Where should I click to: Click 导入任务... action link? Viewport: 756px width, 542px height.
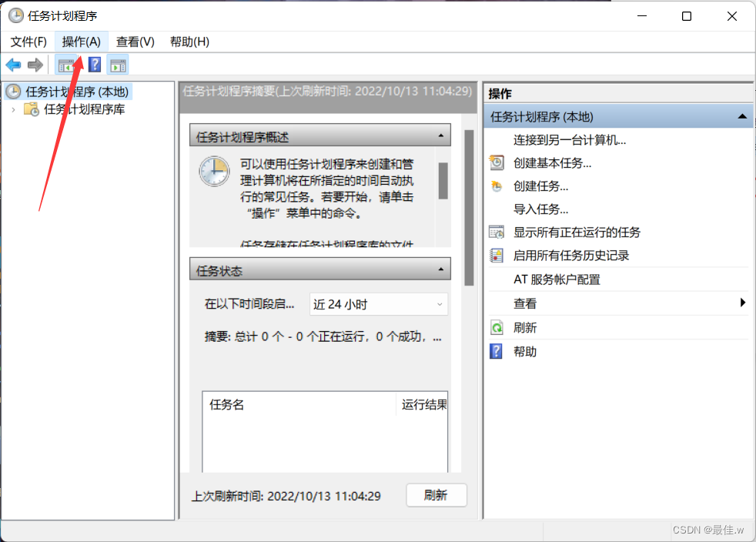[x=540, y=209]
